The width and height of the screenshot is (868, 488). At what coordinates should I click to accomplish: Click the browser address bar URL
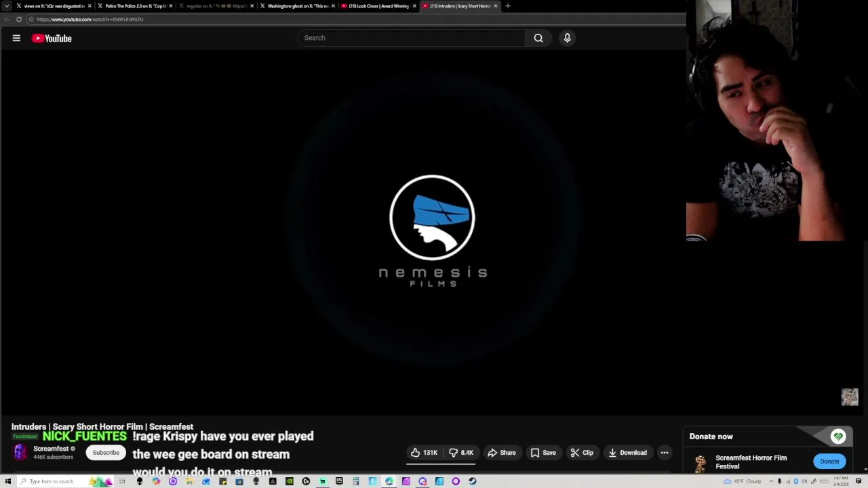click(x=90, y=20)
